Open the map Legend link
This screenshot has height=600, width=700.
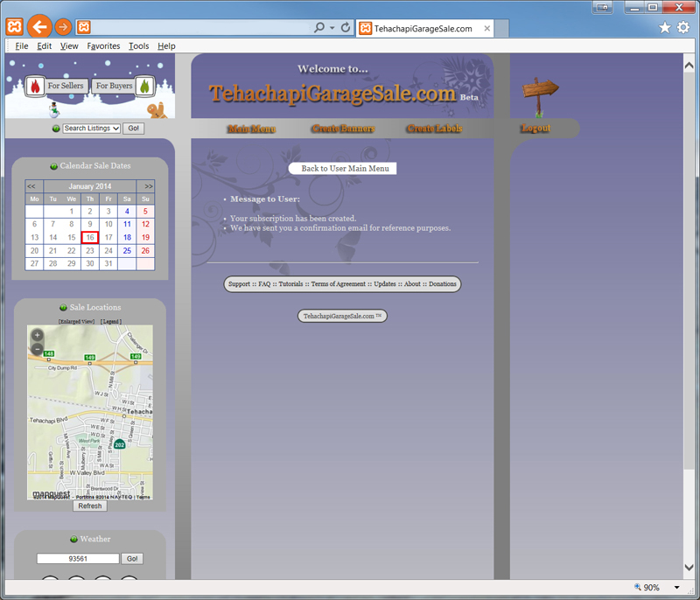click(111, 321)
